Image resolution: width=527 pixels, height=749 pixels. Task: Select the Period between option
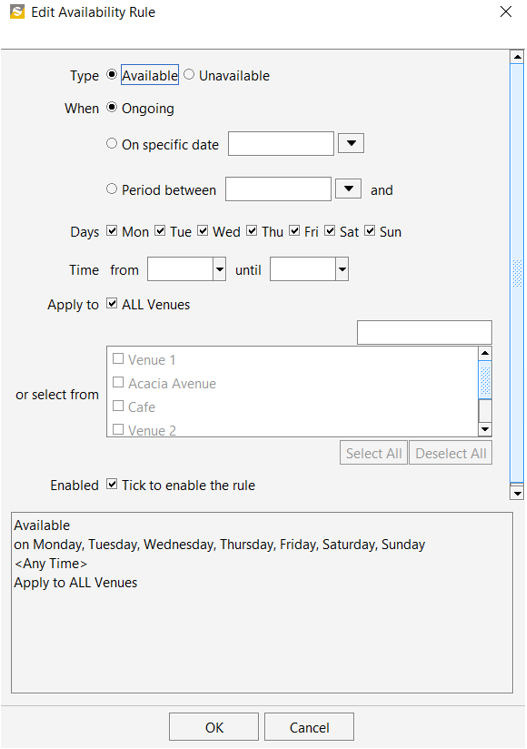coord(111,189)
